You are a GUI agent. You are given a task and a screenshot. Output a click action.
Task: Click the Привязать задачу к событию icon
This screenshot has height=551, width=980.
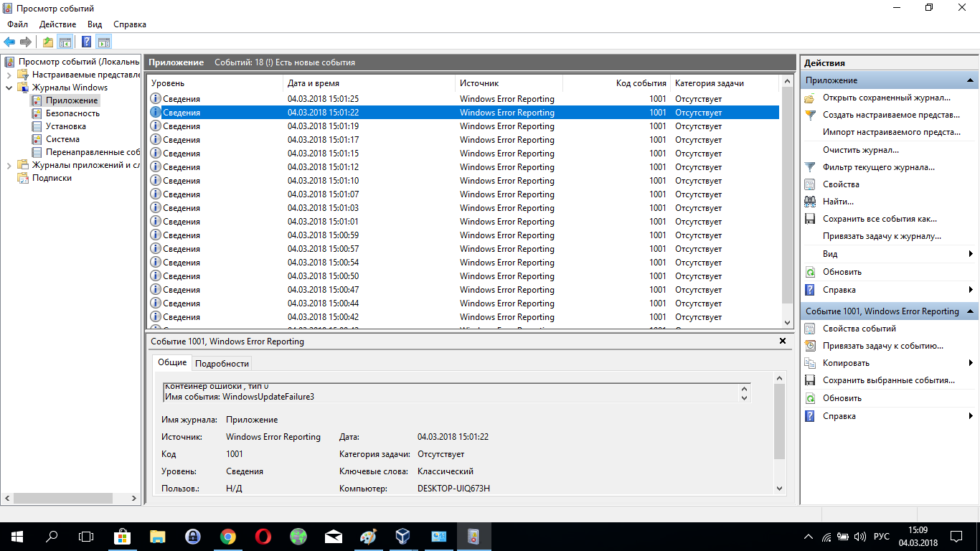pyautogui.click(x=810, y=346)
